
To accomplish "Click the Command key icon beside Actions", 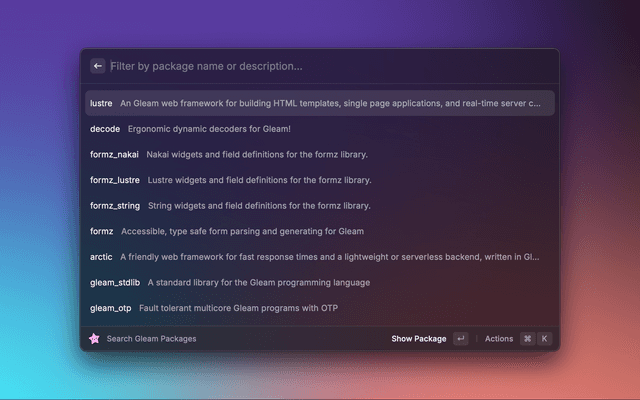I will coord(527,339).
